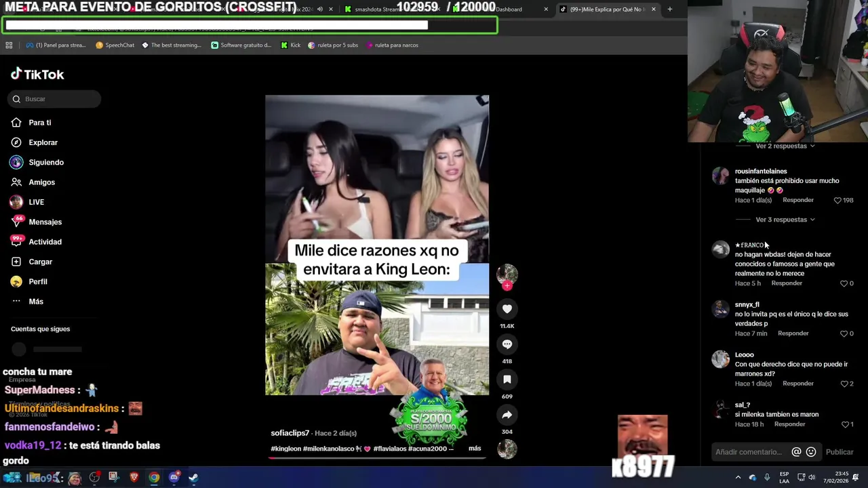868x488 pixels.
Task: Open the emoji picker icon
Action: (x=811, y=452)
